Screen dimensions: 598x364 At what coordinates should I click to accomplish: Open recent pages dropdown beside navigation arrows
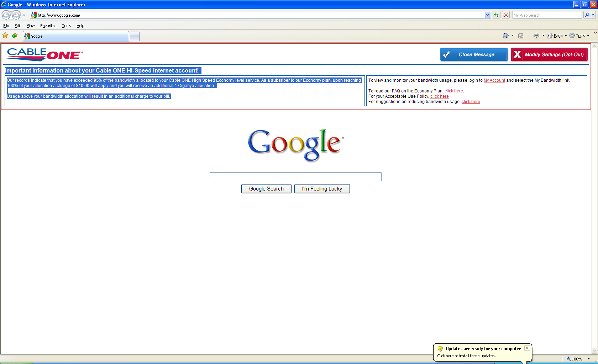(x=24, y=15)
